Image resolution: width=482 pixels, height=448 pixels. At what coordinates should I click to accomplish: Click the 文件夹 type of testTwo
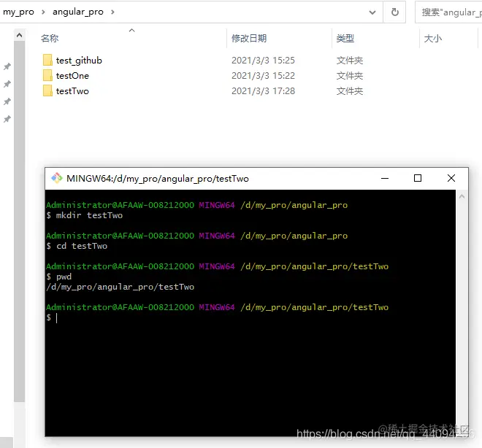350,91
